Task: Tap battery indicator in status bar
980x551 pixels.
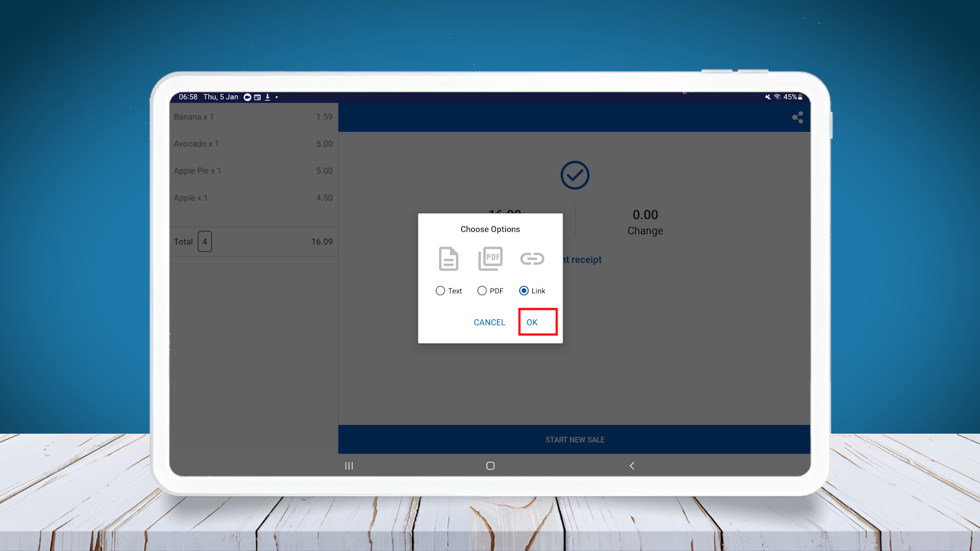Action: [x=800, y=97]
